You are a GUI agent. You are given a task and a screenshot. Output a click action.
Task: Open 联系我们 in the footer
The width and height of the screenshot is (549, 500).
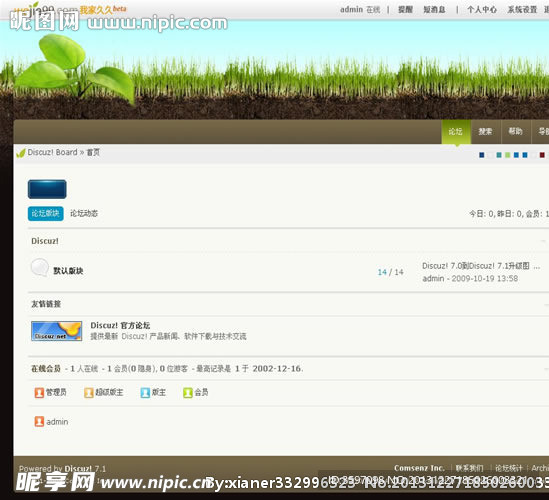(470, 468)
